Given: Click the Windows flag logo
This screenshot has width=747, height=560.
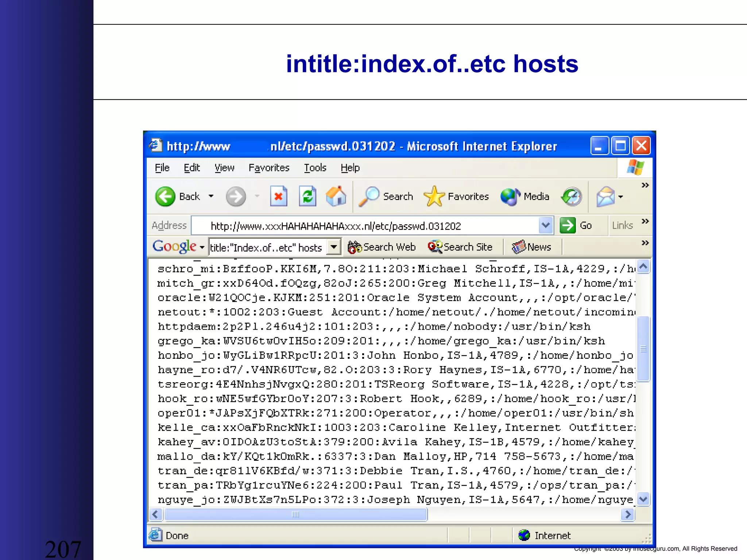Looking at the screenshot, I should pyautogui.click(x=635, y=168).
